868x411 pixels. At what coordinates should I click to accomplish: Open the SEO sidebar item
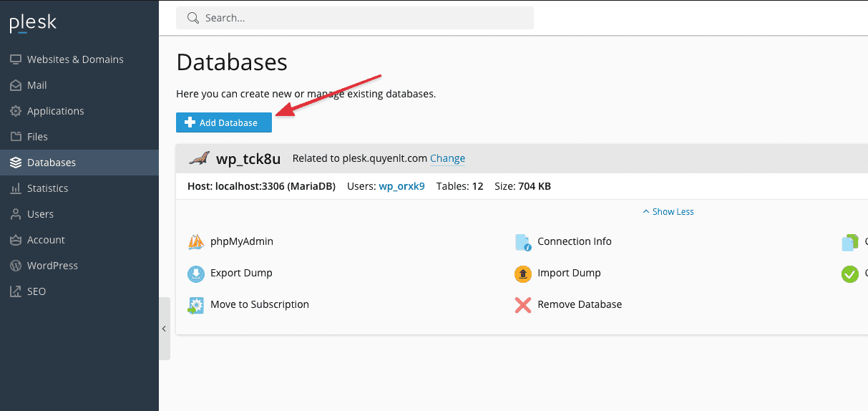[36, 291]
